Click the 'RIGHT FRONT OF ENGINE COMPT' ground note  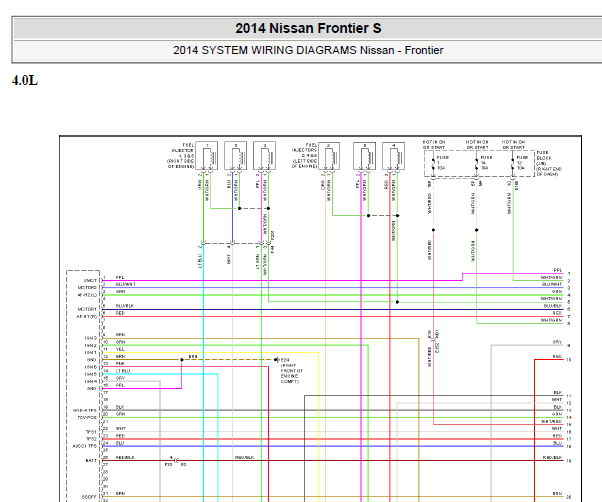point(292,373)
